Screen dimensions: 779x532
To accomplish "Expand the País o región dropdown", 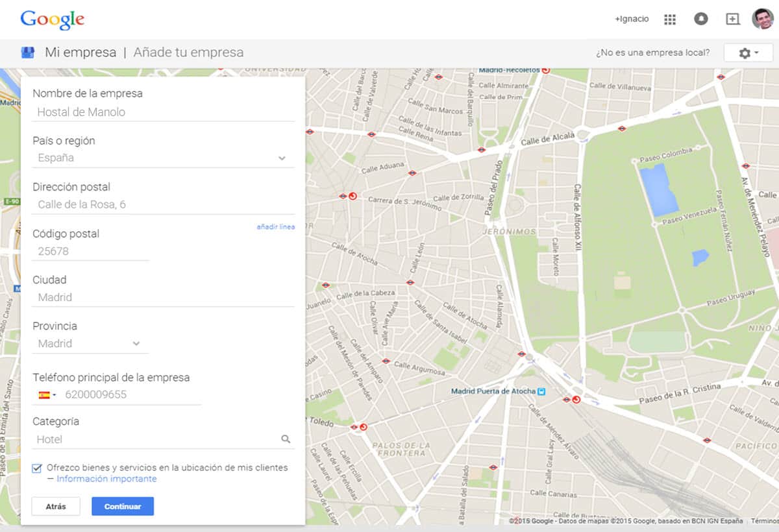I will click(x=282, y=158).
